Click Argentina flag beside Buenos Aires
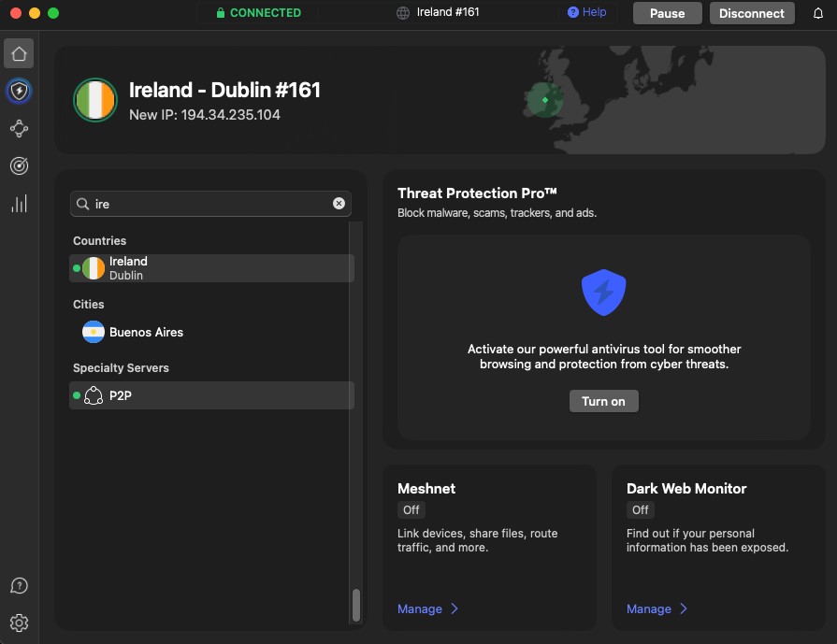Image resolution: width=837 pixels, height=644 pixels. click(94, 332)
